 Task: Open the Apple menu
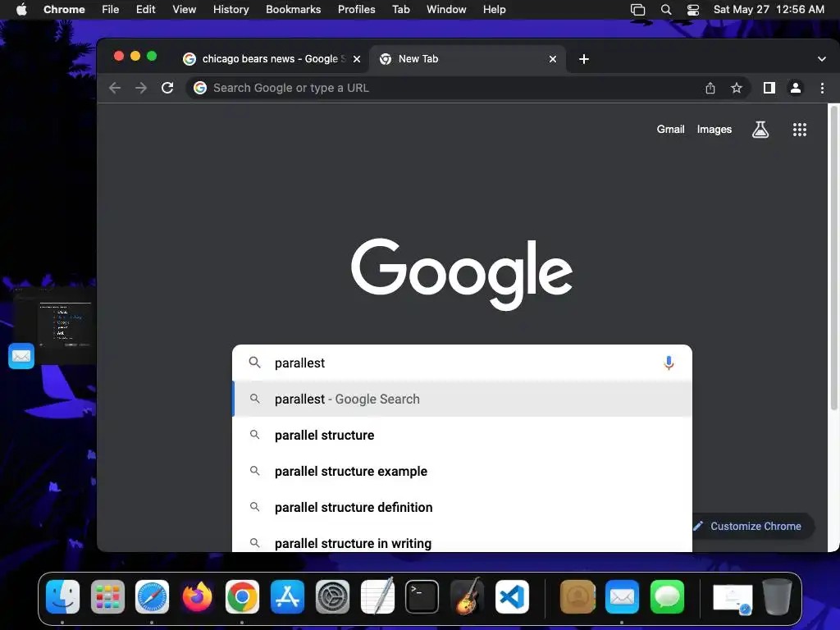click(21, 10)
